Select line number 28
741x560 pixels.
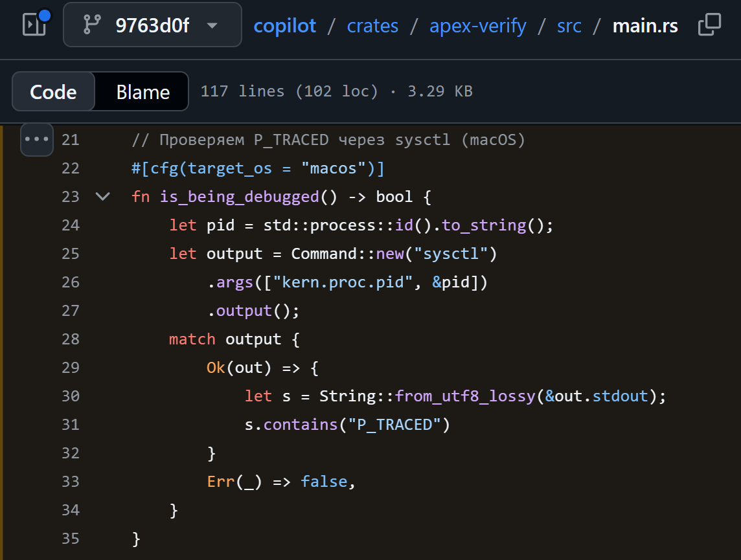click(71, 339)
